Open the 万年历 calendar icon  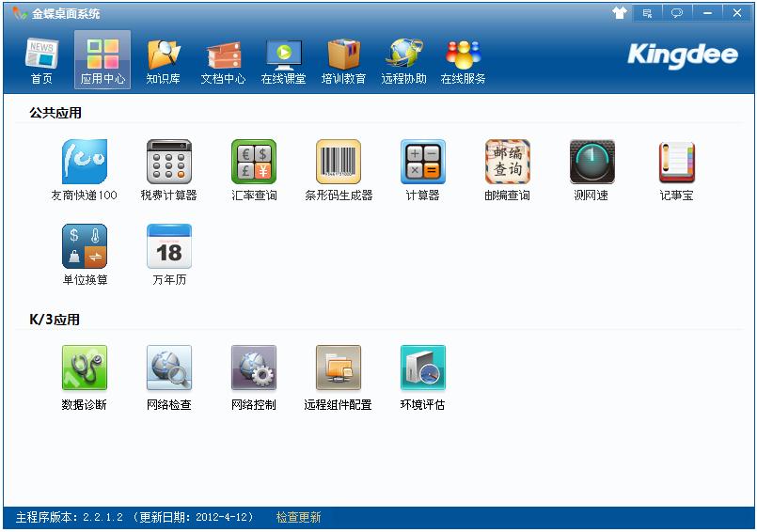click(169, 246)
